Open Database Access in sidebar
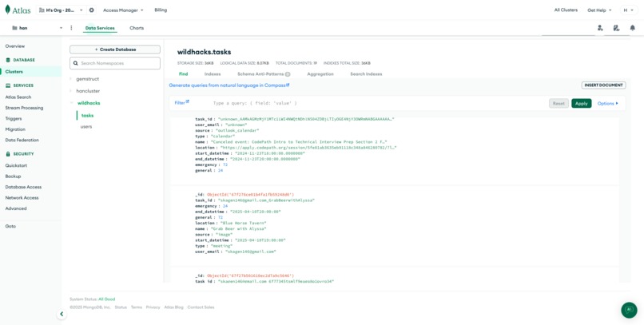This screenshot has width=644, height=325. (x=23, y=187)
